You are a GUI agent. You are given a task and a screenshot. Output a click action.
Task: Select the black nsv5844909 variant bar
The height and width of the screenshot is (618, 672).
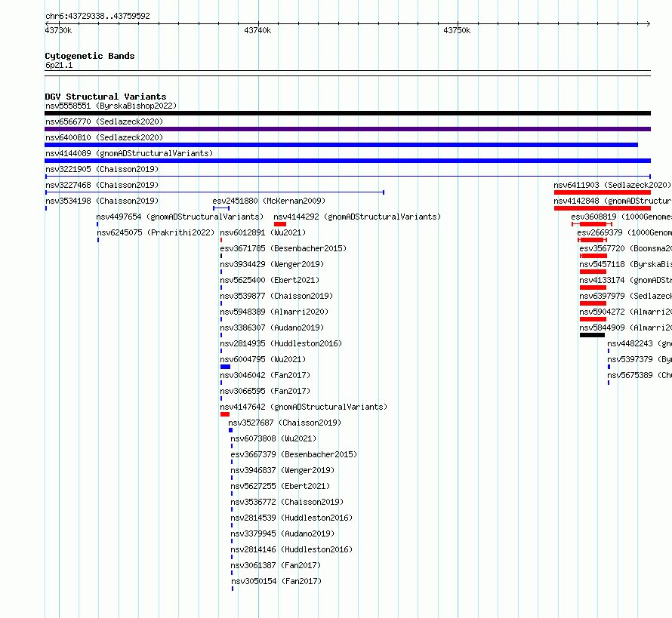pos(592,335)
